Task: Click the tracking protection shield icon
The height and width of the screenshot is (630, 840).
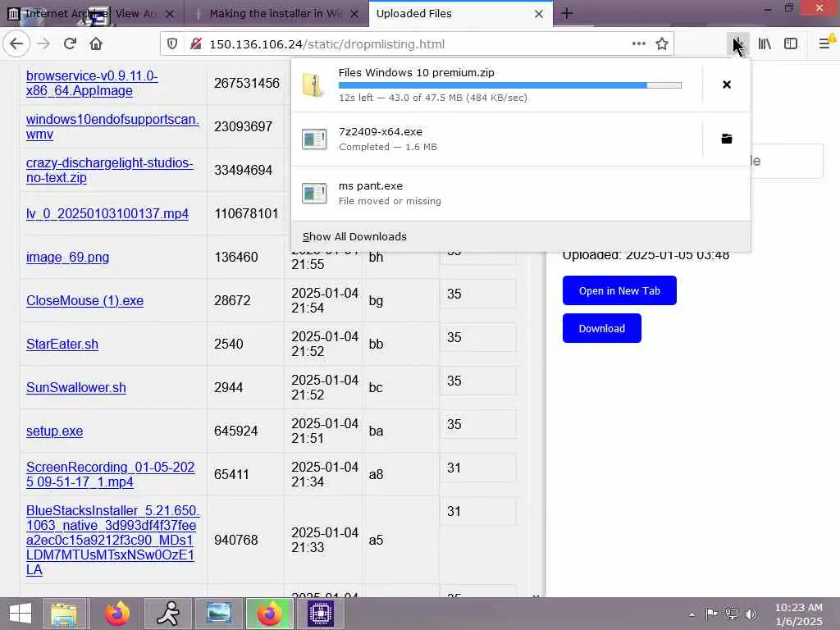Action: [x=172, y=44]
